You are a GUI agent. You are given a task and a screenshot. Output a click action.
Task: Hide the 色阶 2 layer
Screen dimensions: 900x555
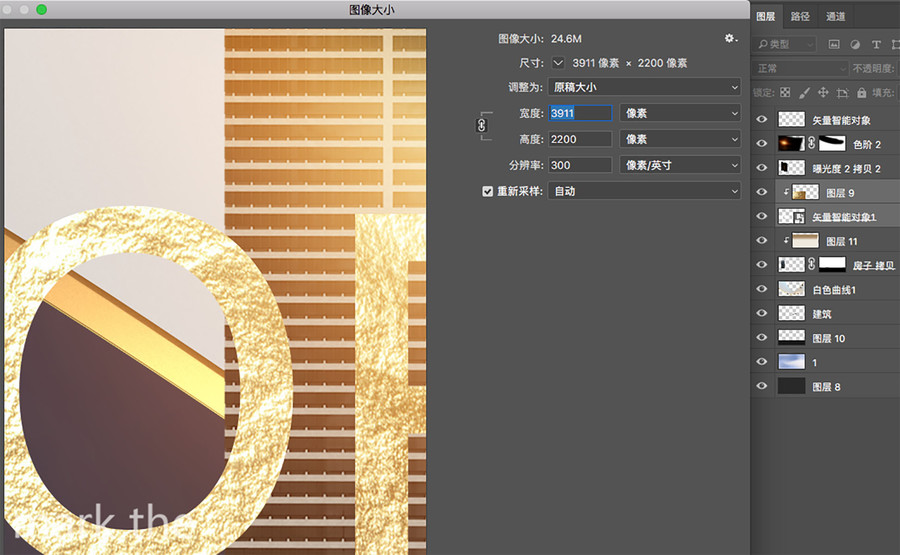762,143
